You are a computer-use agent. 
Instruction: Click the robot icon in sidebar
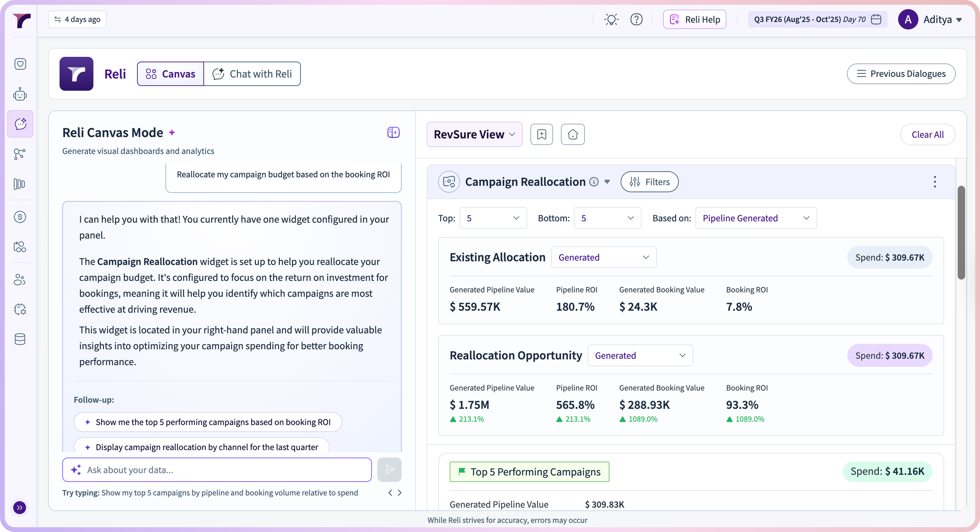(x=20, y=94)
